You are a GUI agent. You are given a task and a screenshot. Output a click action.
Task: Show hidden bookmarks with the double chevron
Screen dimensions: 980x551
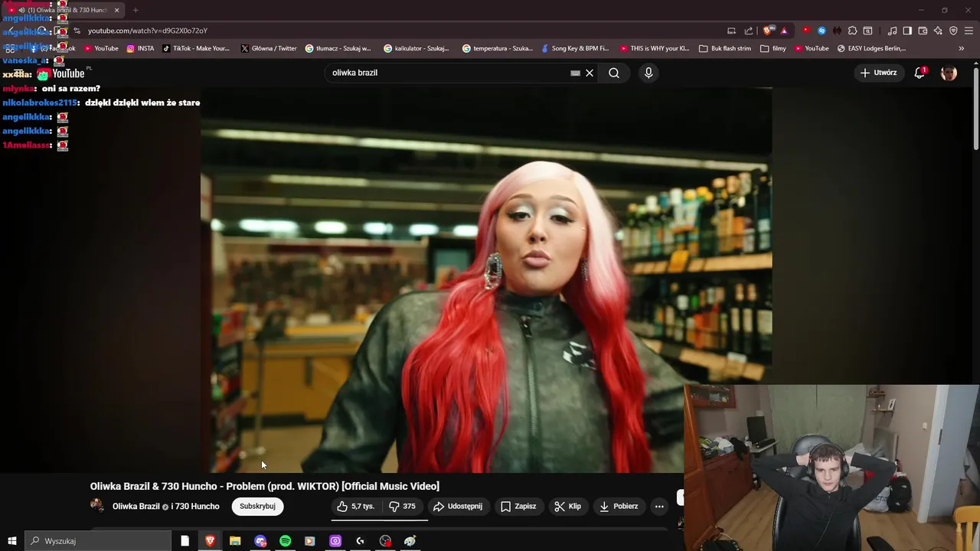point(961,48)
